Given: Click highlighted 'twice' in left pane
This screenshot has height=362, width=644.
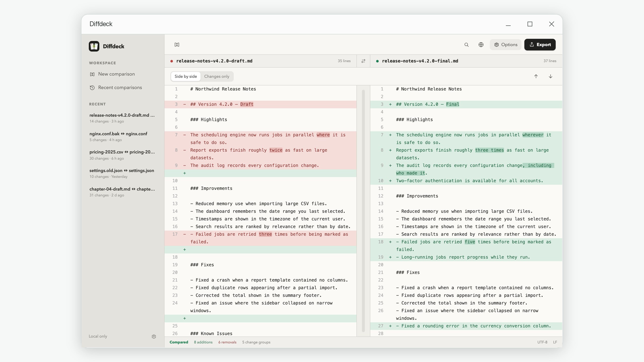Looking at the screenshot, I should [x=276, y=150].
